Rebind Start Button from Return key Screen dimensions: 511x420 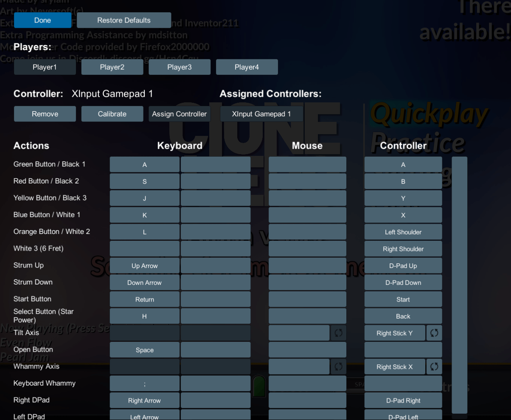pos(144,299)
